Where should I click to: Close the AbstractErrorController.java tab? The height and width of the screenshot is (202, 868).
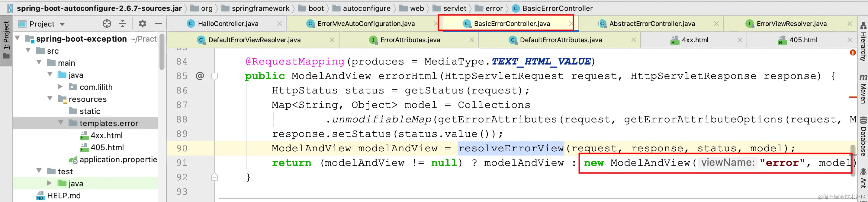tap(716, 24)
